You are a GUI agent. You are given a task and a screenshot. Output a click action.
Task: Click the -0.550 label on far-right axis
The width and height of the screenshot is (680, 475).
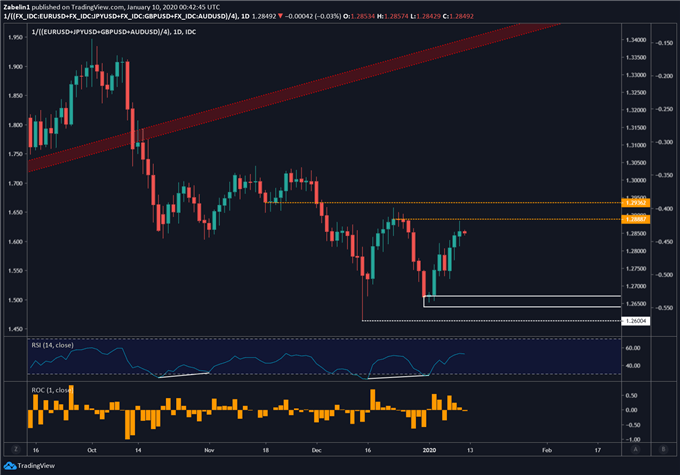coord(664,308)
